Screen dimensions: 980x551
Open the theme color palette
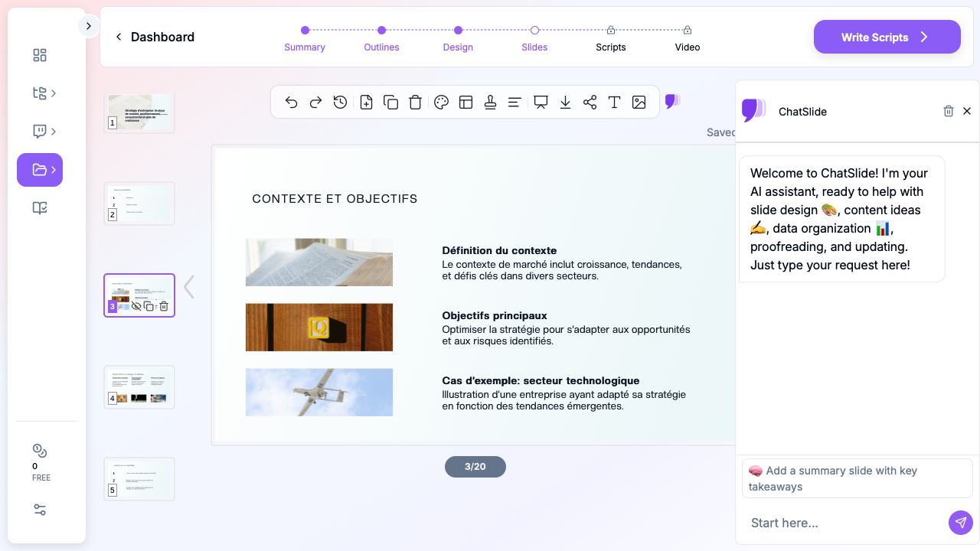[441, 102]
